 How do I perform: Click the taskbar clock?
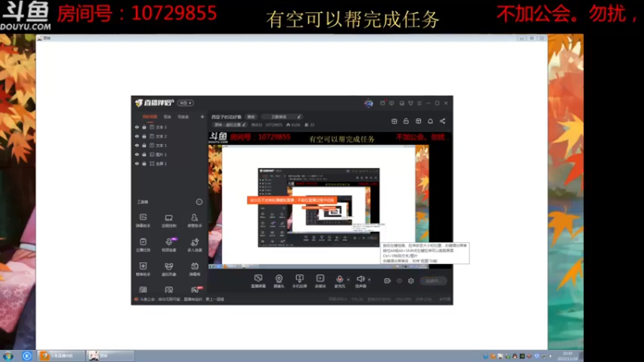tap(568, 356)
